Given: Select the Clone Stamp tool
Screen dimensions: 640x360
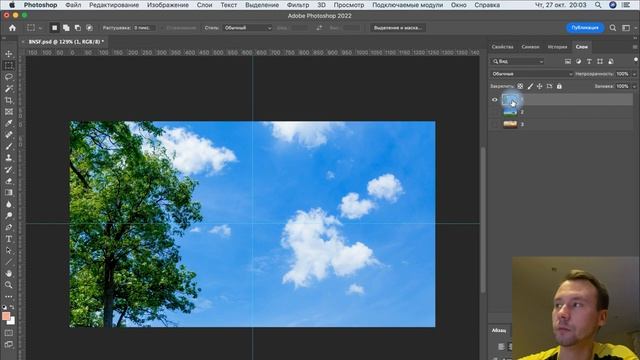Looking at the screenshot, I should [x=9, y=158].
